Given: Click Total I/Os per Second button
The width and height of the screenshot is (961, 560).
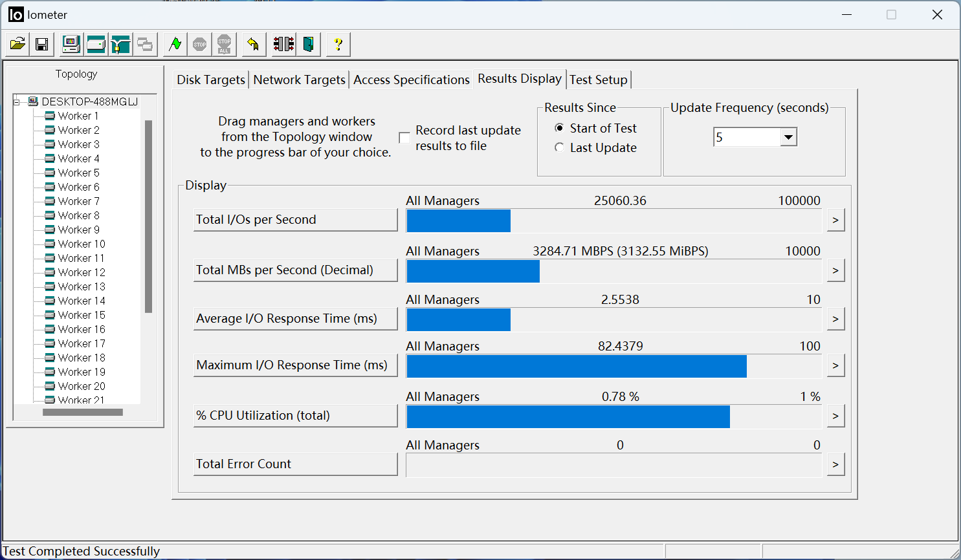Looking at the screenshot, I should (296, 220).
